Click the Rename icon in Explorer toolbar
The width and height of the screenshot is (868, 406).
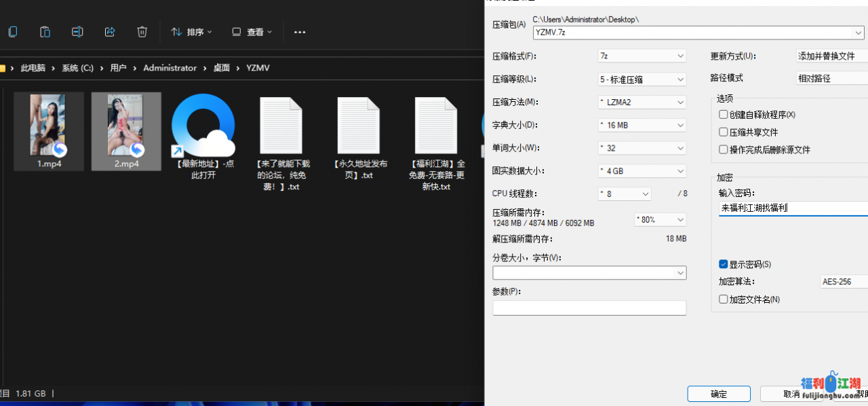77,32
